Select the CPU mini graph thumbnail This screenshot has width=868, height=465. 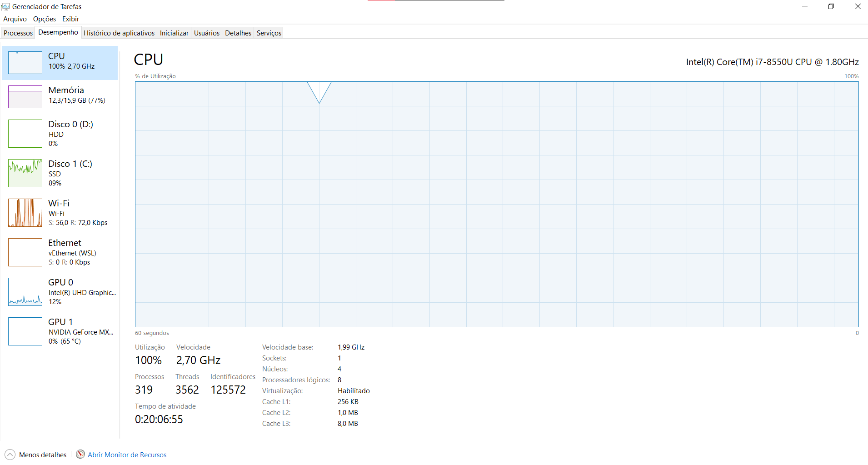pos(25,63)
